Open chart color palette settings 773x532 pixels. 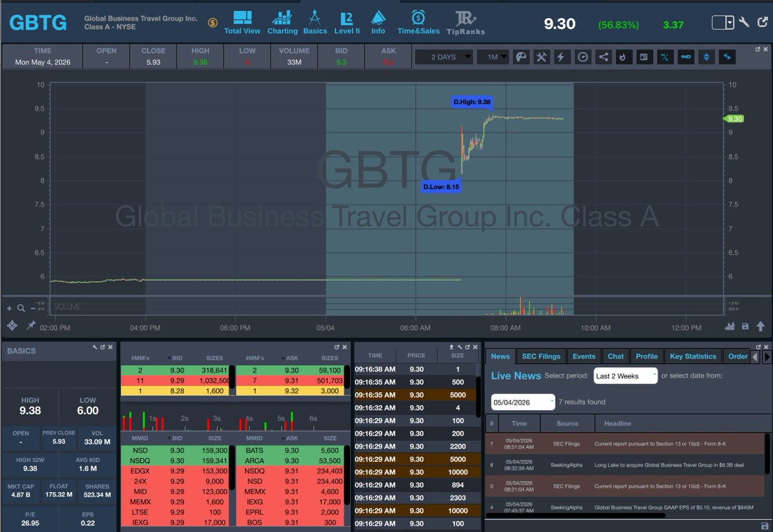pyautogui.click(x=521, y=57)
